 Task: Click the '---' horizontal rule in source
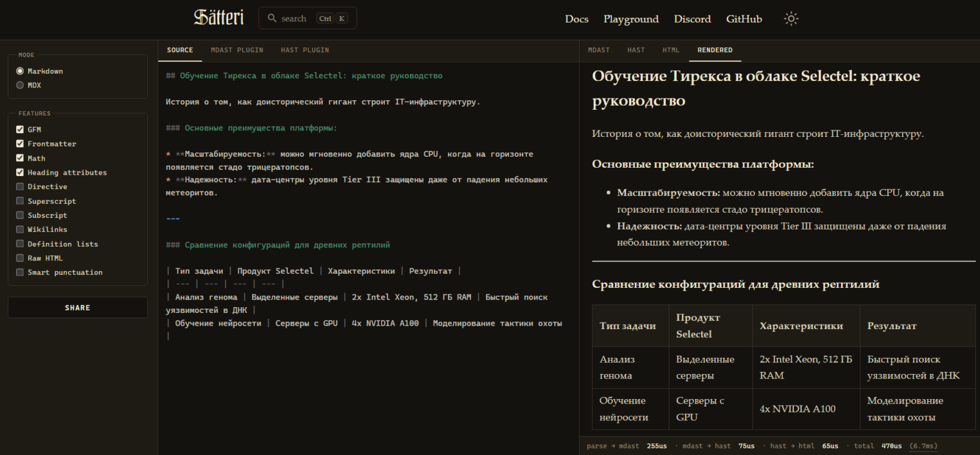[173, 219]
